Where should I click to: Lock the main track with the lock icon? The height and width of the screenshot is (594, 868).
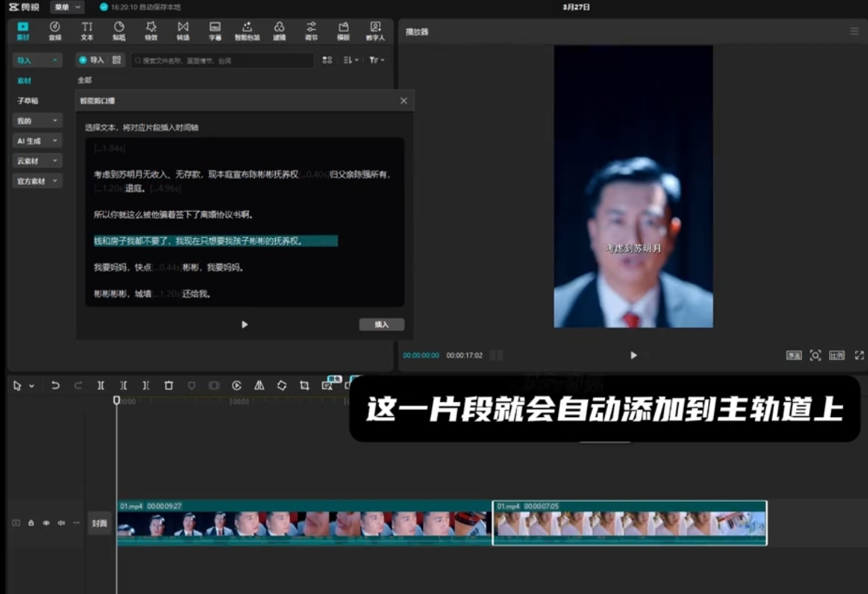click(31, 523)
